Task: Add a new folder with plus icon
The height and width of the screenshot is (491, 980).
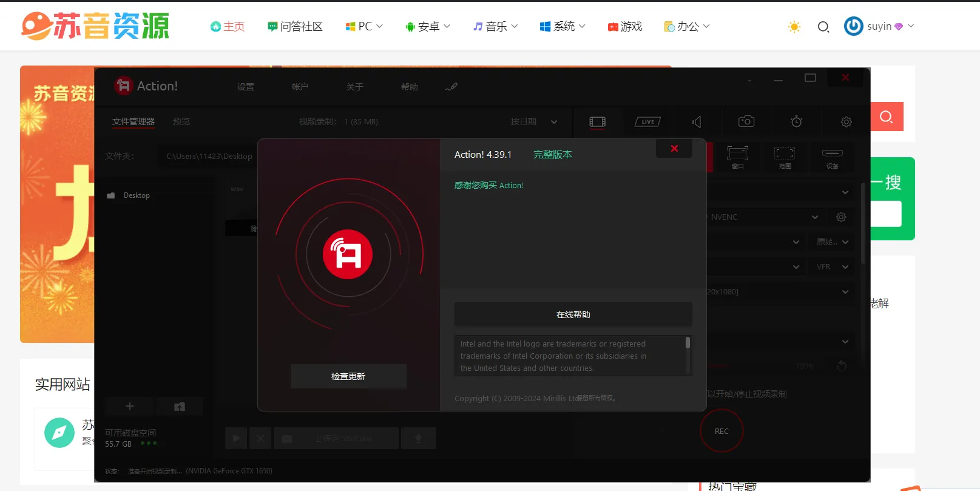Action: point(129,406)
